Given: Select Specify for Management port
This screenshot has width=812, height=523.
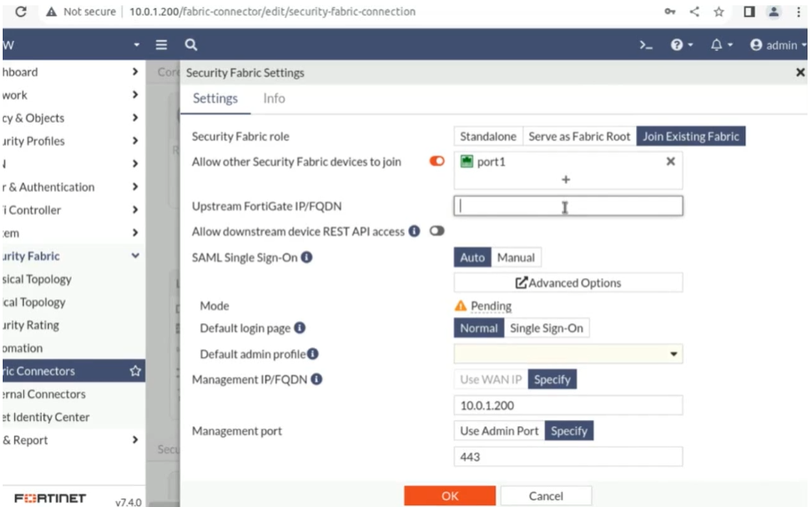Looking at the screenshot, I should pos(569,431).
